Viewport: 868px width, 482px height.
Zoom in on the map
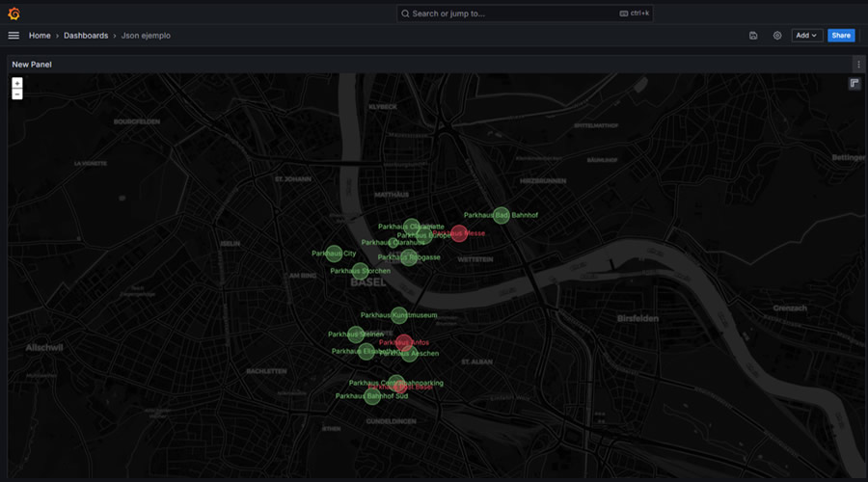17,83
